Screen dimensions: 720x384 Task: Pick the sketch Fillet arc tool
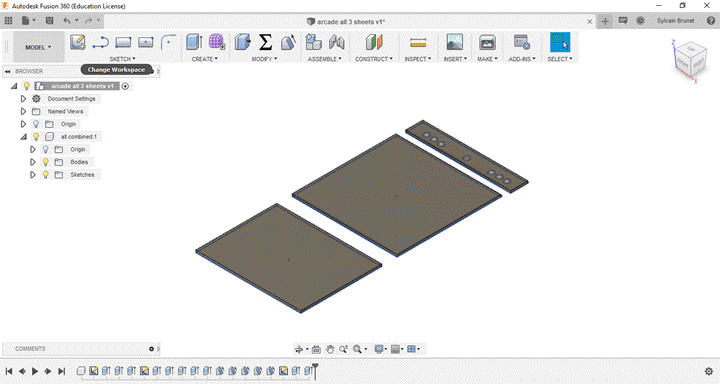click(169, 42)
